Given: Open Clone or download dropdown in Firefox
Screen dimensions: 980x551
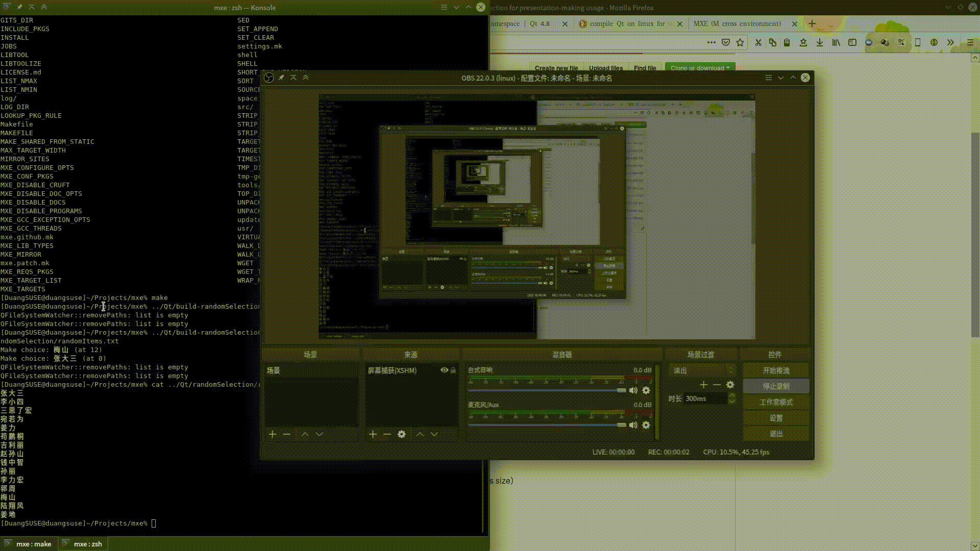Looking at the screenshot, I should point(700,68).
